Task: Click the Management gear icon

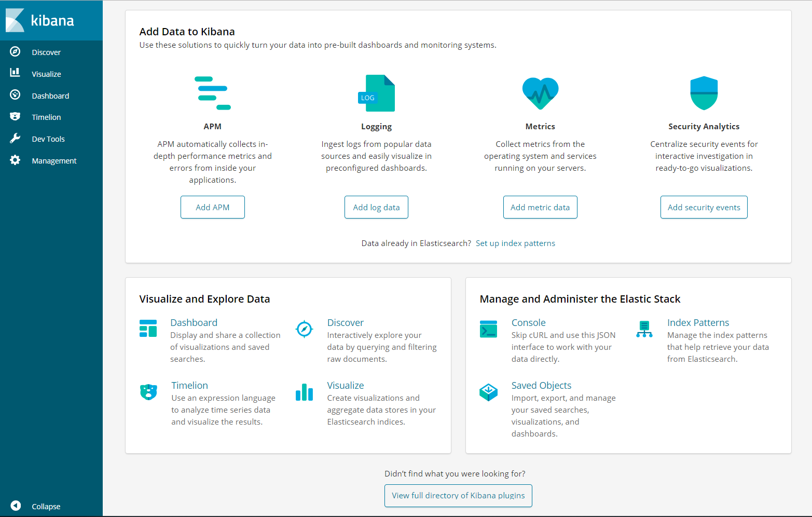Action: click(x=15, y=160)
